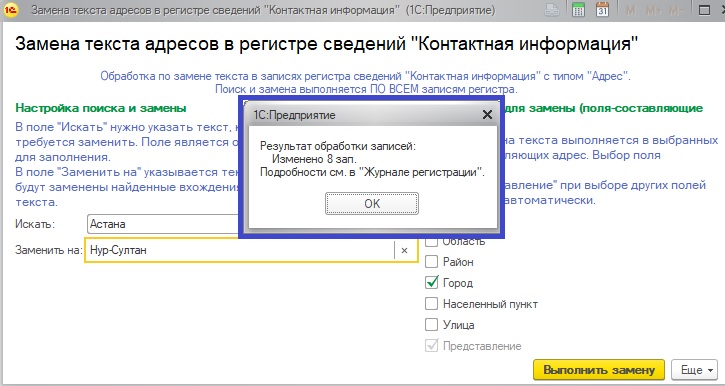The width and height of the screenshot is (725, 386).
Task: Enable the Район checkbox
Action: point(431,262)
